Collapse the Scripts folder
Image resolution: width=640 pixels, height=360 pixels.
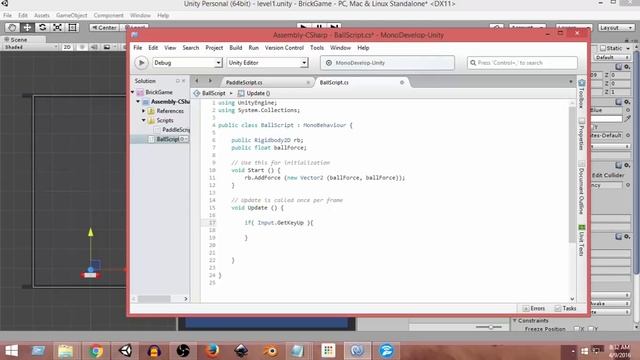tap(144, 120)
